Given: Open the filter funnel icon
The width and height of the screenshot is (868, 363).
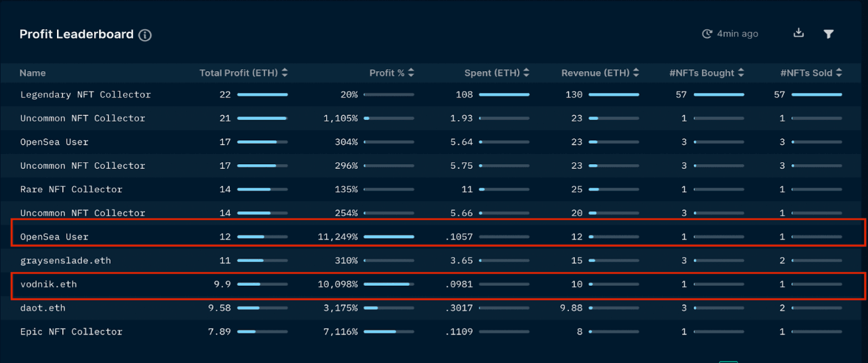Looking at the screenshot, I should (x=829, y=34).
